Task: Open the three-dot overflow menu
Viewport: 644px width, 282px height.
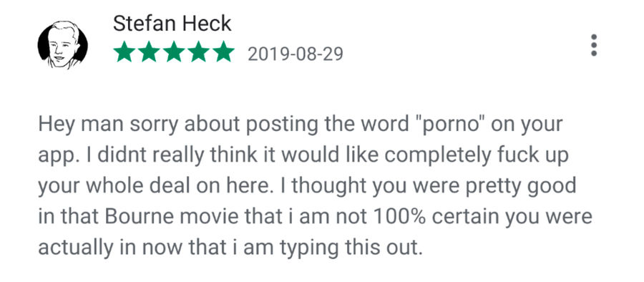Action: 593,45
